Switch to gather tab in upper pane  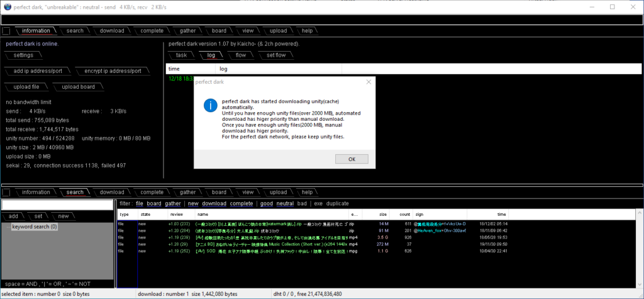point(187,31)
